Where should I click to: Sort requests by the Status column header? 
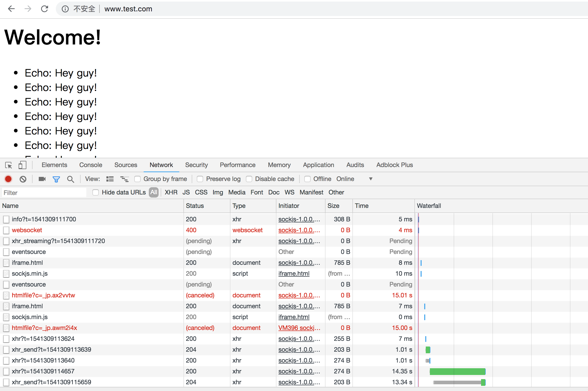pos(195,206)
